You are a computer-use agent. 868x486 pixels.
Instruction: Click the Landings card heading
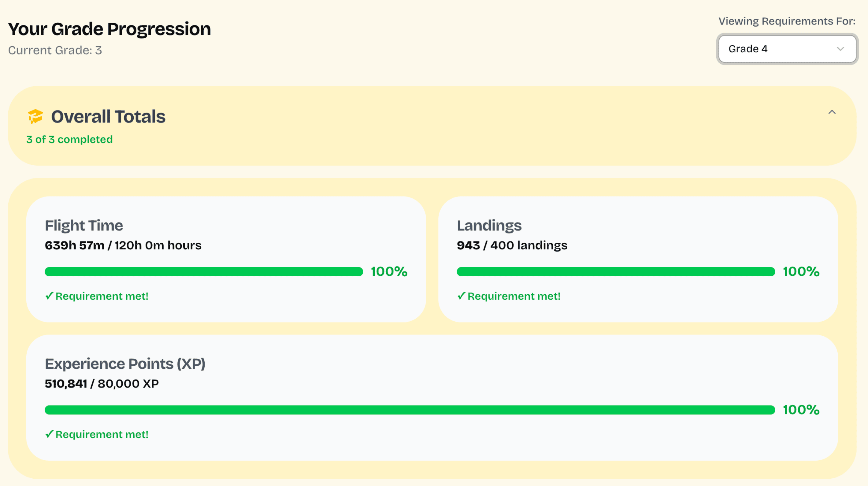[489, 225]
